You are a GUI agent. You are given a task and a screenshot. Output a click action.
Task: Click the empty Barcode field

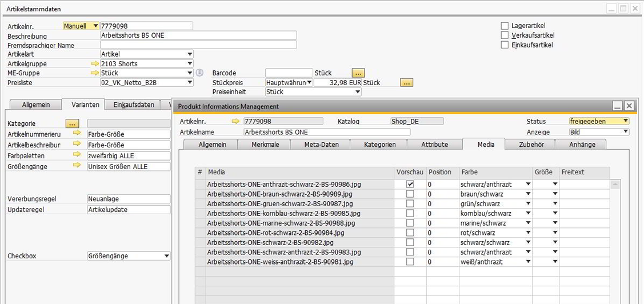289,73
